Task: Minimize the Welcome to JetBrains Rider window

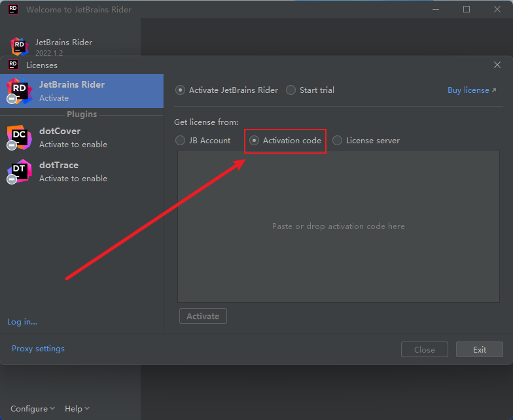Action: (436, 9)
